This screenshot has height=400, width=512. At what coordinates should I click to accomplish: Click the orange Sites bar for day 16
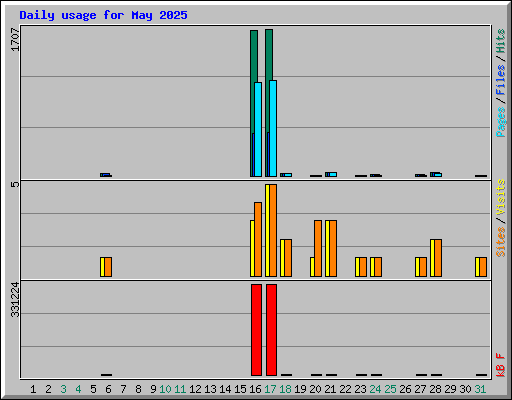coord(258,239)
